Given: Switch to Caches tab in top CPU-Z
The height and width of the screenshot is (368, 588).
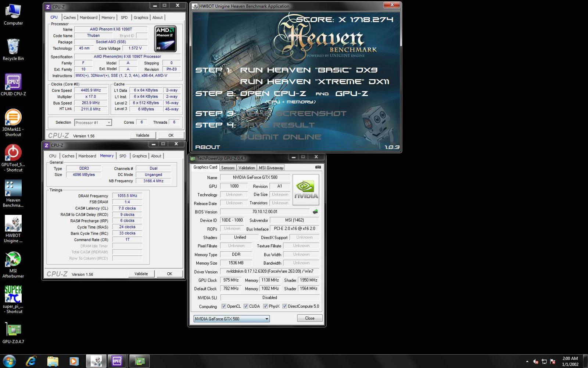Looking at the screenshot, I should tap(69, 17).
